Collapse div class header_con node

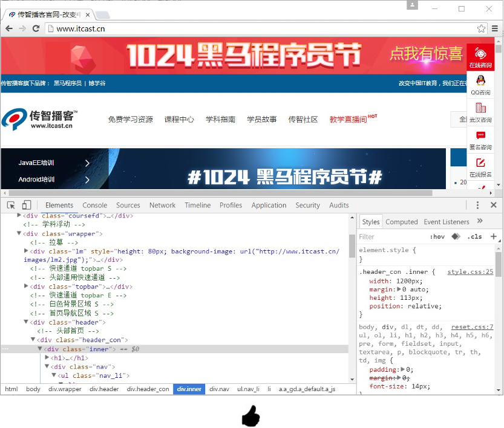[x=33, y=339]
